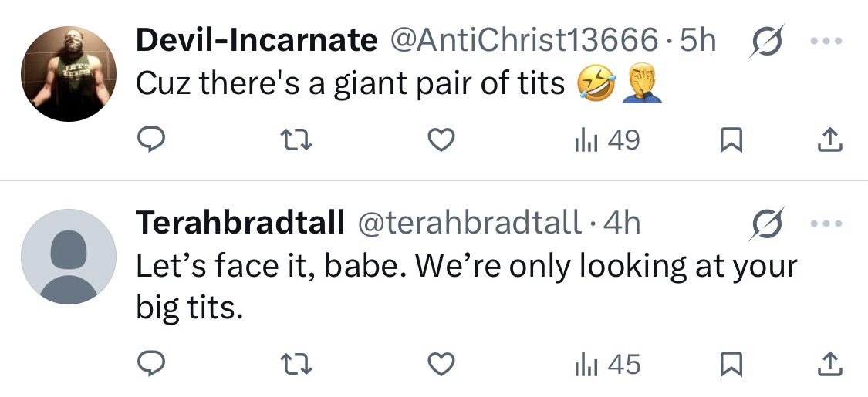Image resolution: width=868 pixels, height=397 pixels.
Task: Reply to Devil-Incarnate's tweet
Action: point(152,140)
